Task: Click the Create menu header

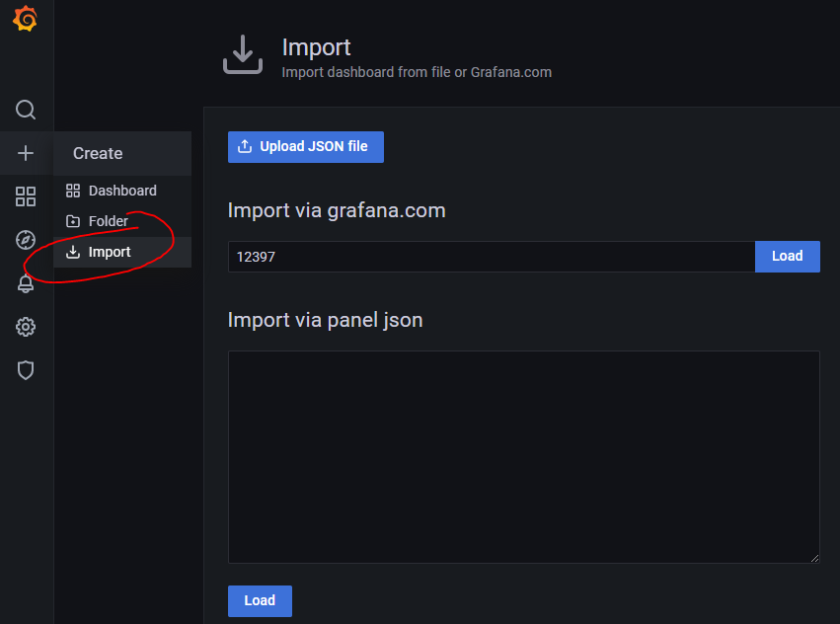Action: [122, 153]
